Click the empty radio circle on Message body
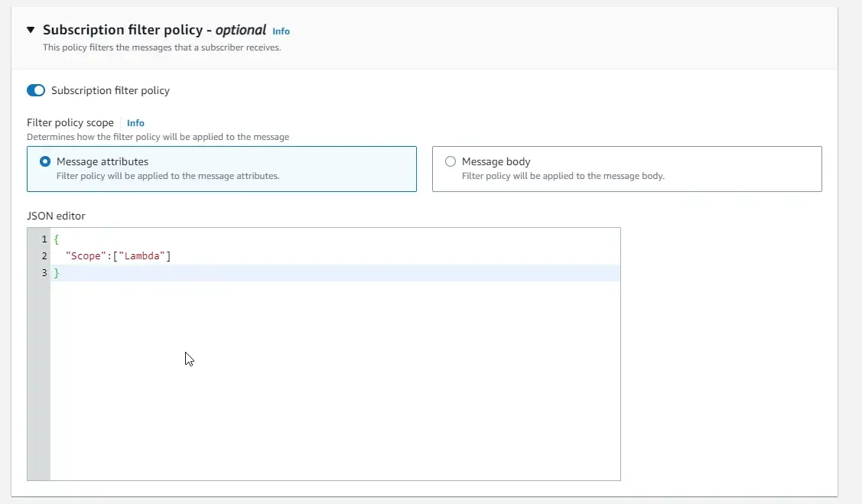This screenshot has height=504, width=862. (451, 161)
